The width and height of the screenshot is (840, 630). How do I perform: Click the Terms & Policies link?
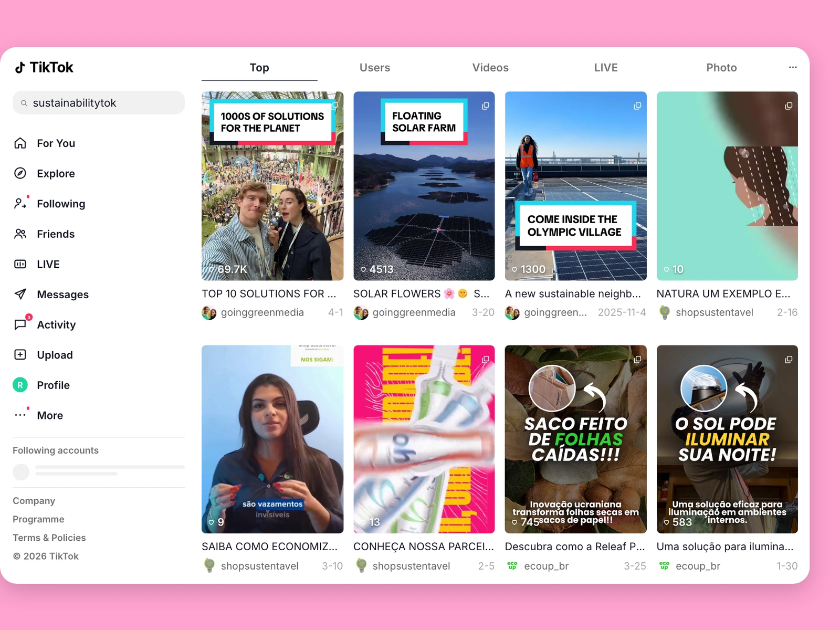point(49,538)
